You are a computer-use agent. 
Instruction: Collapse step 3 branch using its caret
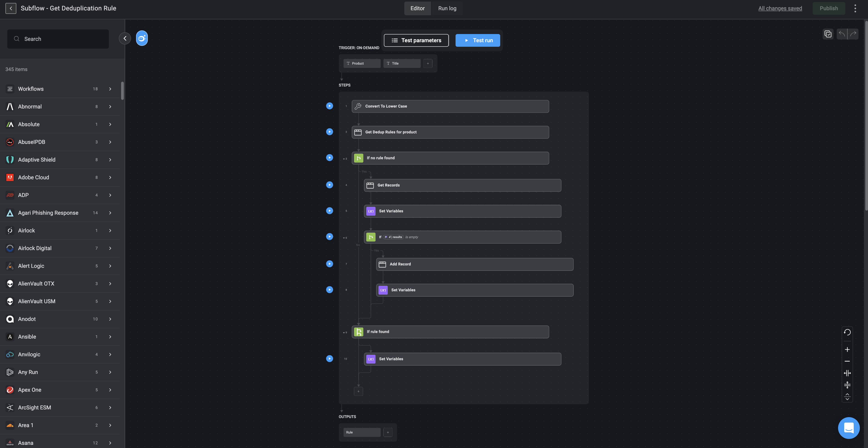click(x=344, y=159)
